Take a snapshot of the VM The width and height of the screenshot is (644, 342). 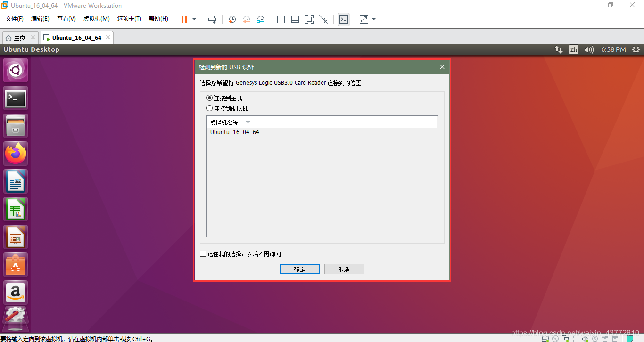pos(232,19)
